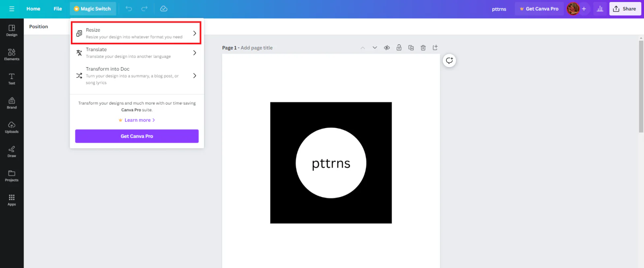This screenshot has height=268, width=644.
Task: Select the pttrns text on canvas
Action: pyautogui.click(x=331, y=164)
